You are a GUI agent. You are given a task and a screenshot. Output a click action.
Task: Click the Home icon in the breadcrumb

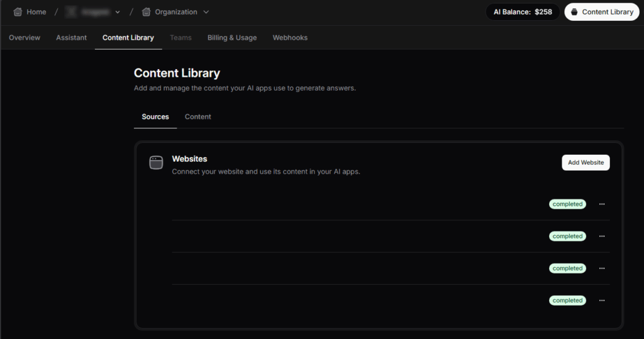[18, 12]
